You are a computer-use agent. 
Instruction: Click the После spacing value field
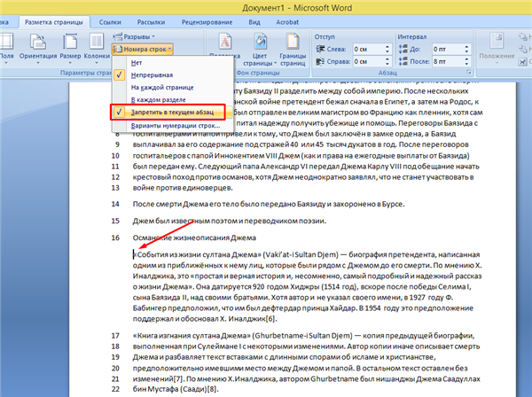tap(447, 61)
